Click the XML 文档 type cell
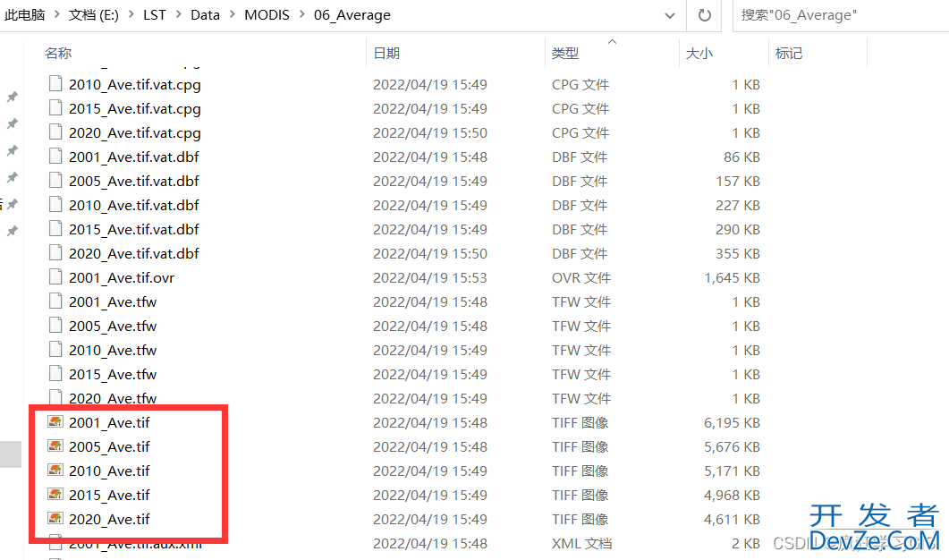The height and width of the screenshot is (560, 949). [581, 544]
